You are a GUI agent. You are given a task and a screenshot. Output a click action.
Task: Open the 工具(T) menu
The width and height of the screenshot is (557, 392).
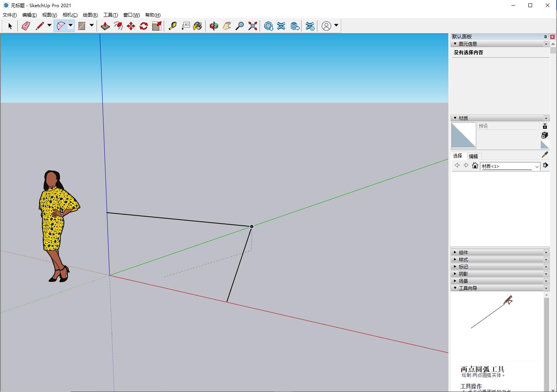click(111, 15)
